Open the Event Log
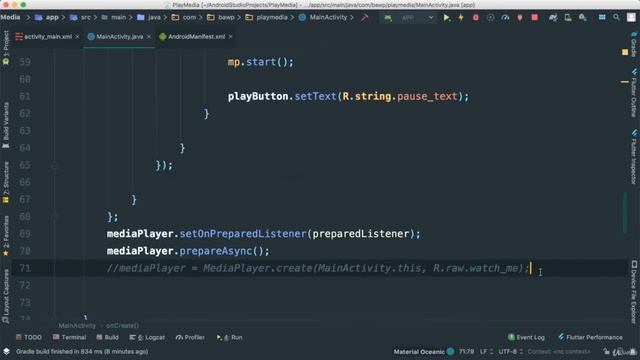640x360 pixels. [x=526, y=338]
